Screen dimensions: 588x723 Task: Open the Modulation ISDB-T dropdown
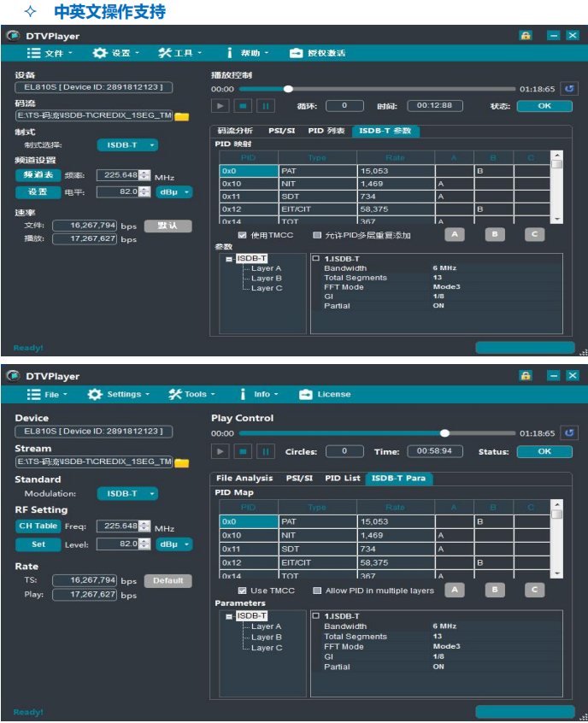point(127,494)
